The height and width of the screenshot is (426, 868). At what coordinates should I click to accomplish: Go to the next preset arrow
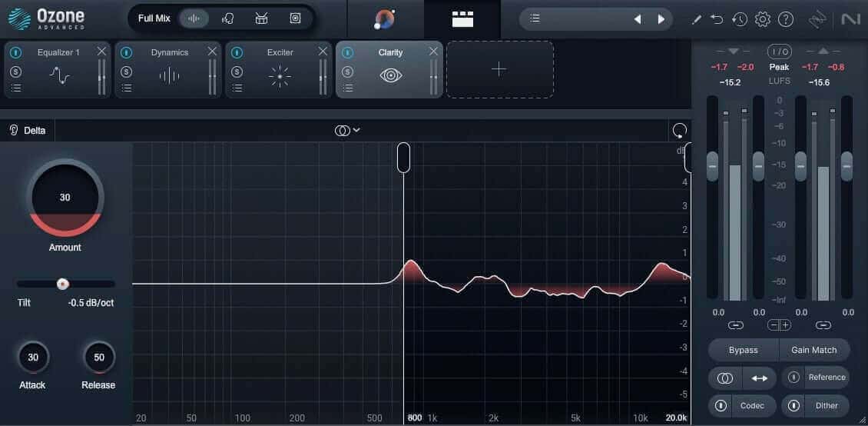point(661,19)
